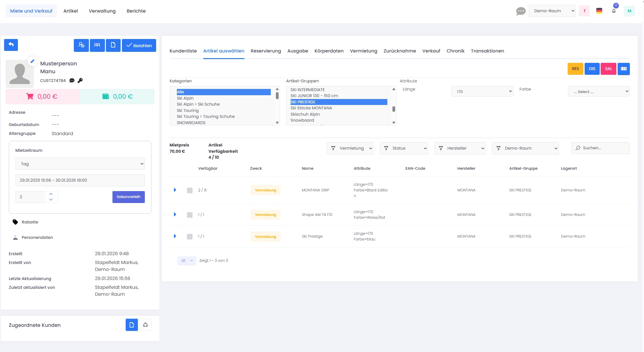
Task: Switch to the Reservierung tab
Action: (x=265, y=51)
